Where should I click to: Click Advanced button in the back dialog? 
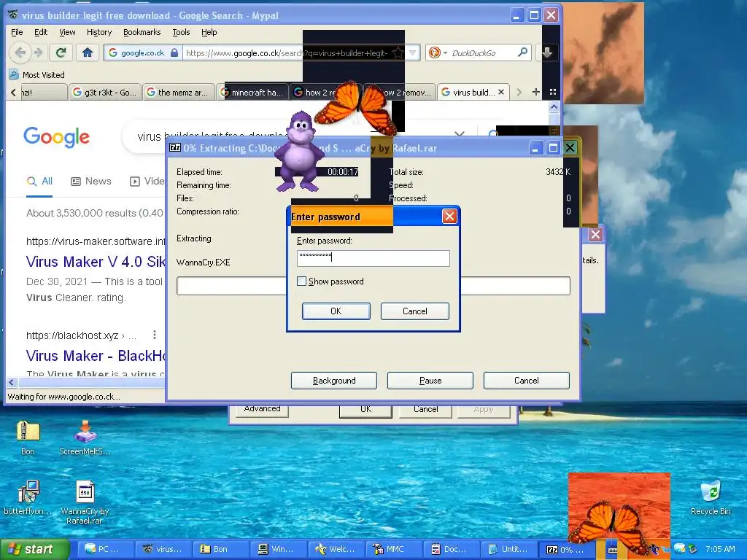[x=262, y=410]
